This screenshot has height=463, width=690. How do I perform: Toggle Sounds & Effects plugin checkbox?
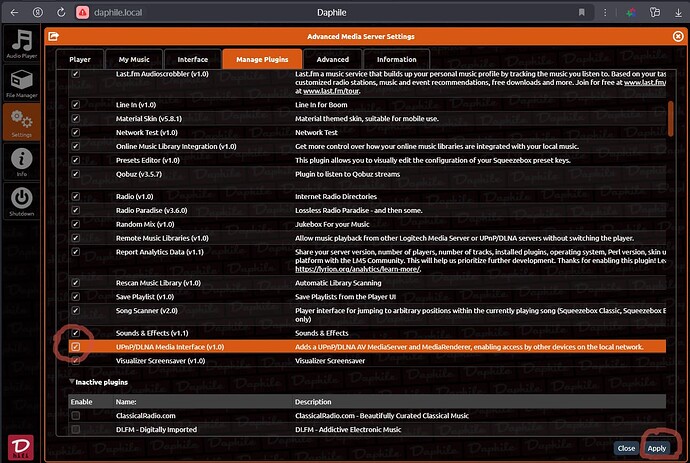(x=76, y=333)
